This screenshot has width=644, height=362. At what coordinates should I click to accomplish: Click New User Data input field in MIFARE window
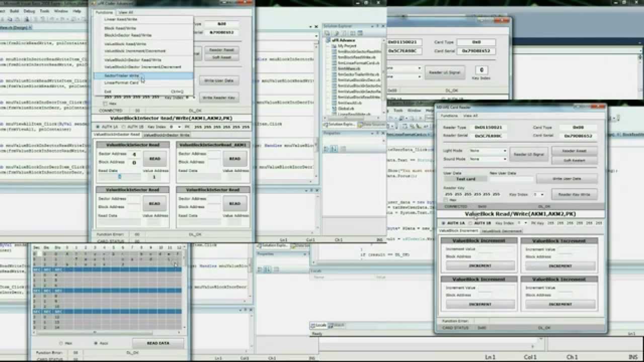point(511,179)
